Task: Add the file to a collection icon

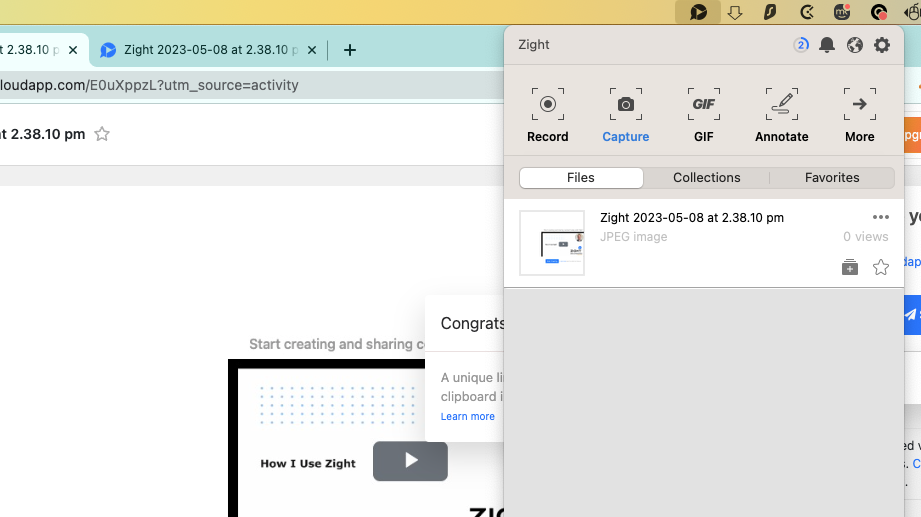Action: tap(849, 267)
